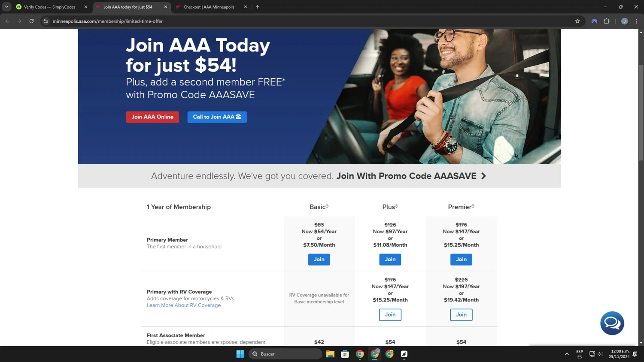Close the Join AAA today tab
644x362 pixels.
click(166, 7)
